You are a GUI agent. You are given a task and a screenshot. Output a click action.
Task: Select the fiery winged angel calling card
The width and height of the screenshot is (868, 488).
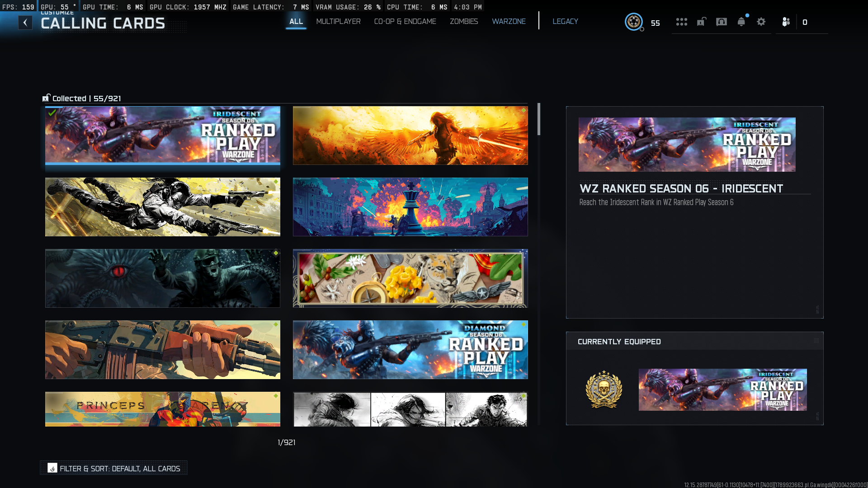(x=410, y=136)
